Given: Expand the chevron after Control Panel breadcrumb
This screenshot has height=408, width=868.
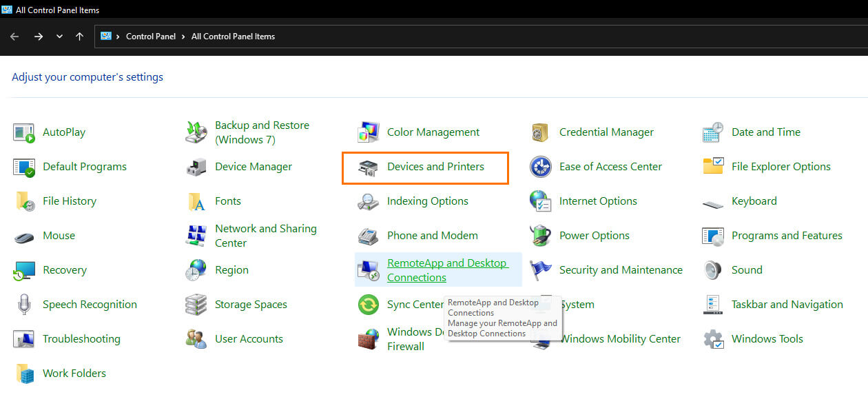Looking at the screenshot, I should click(x=184, y=37).
